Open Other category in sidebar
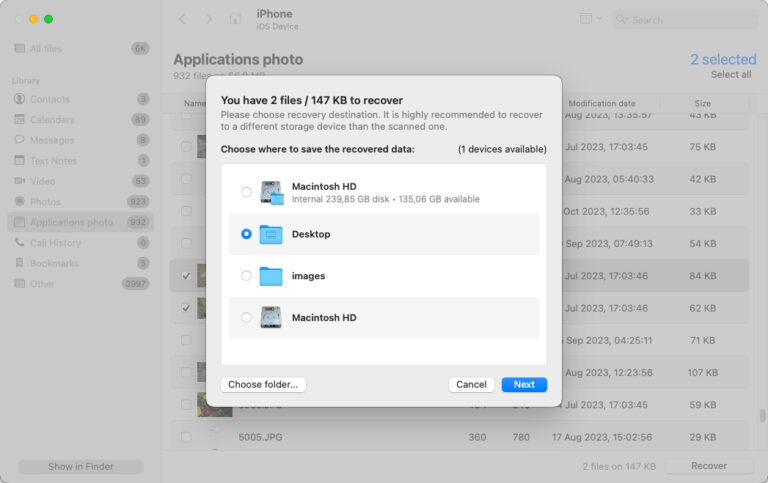768x483 pixels. click(x=81, y=284)
